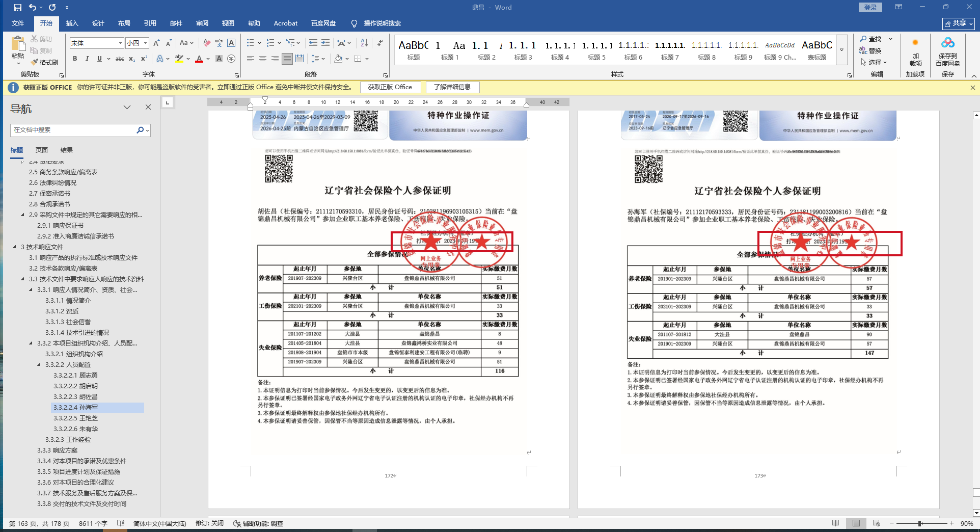Align text left
Viewport: 980px width, 532px height.
(x=250, y=59)
